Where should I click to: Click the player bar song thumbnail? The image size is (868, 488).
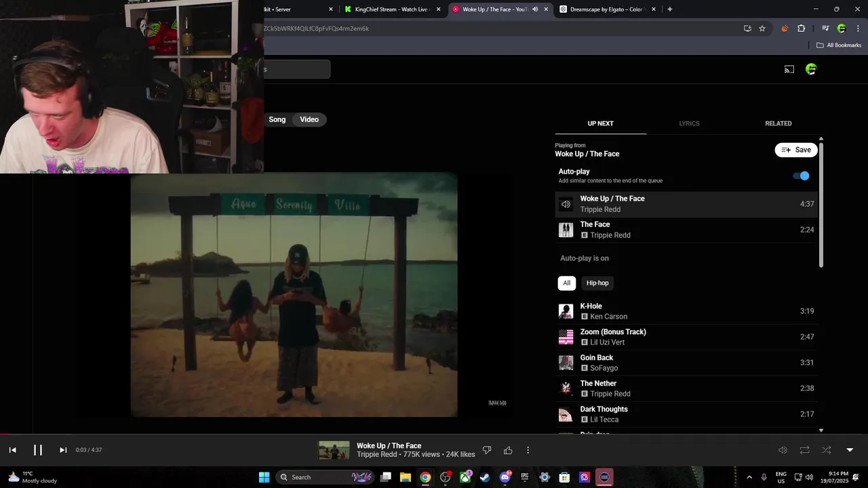tap(334, 450)
